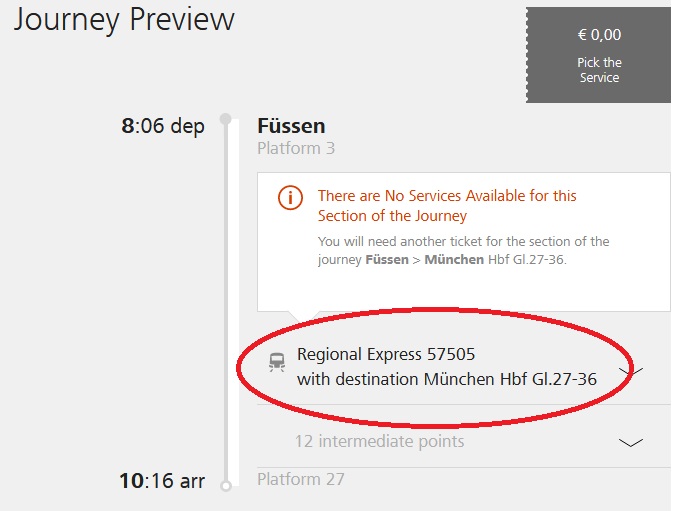Expand the 12 intermediate points chevron

click(631, 442)
